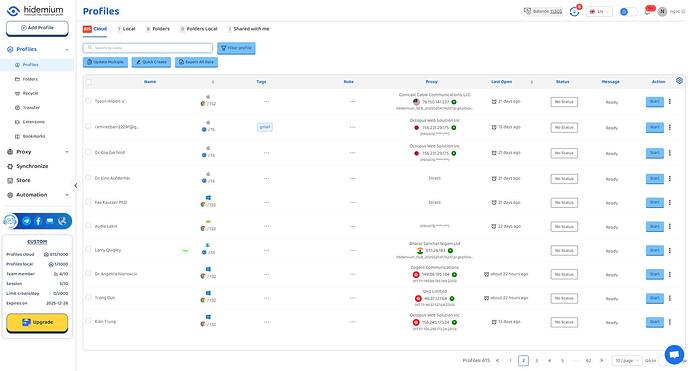Check the Larry Quigley checkbox
The height and width of the screenshot is (371, 690).
(x=88, y=250)
